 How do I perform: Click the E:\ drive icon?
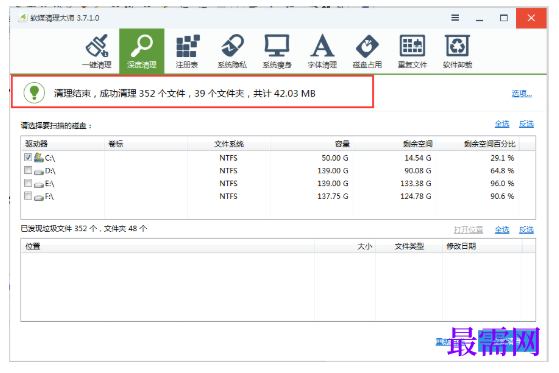click(x=39, y=184)
